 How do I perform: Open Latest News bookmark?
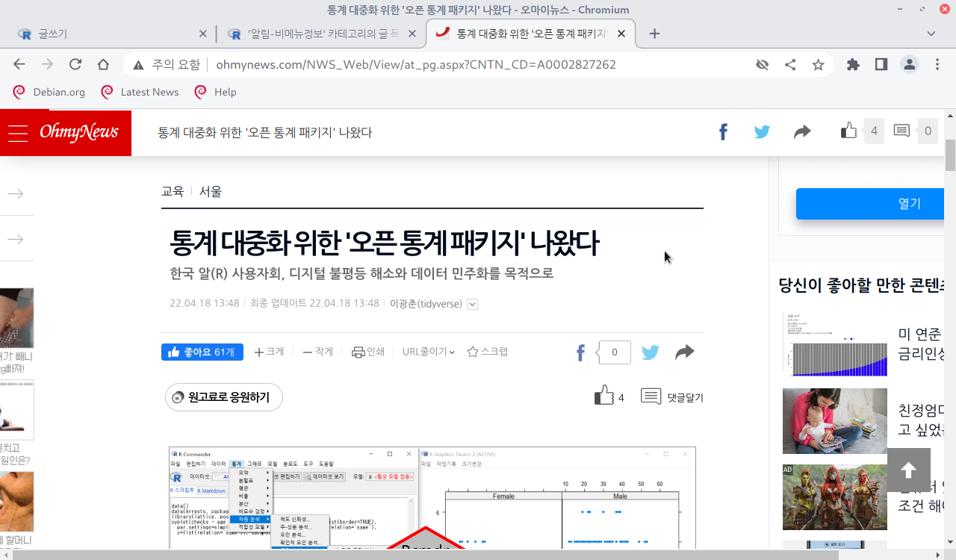pos(140,92)
